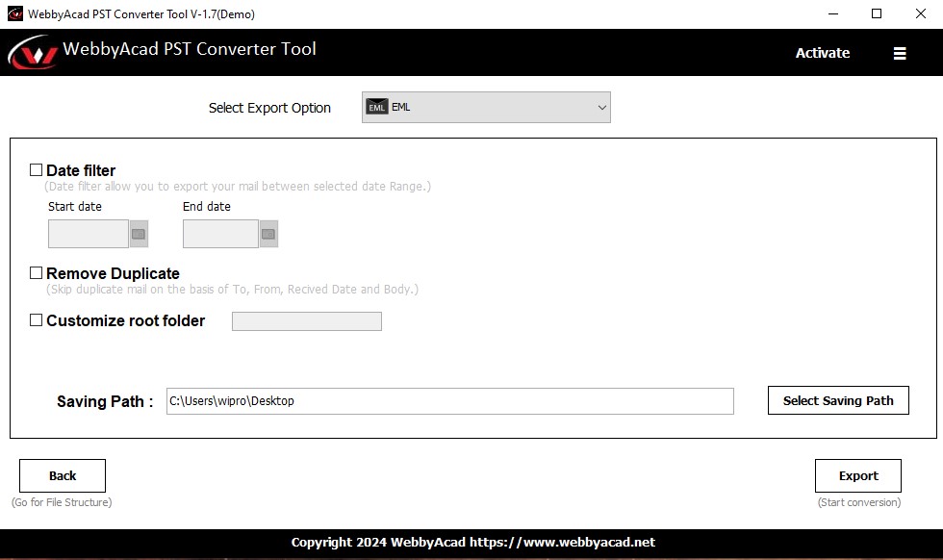Close the PST Converter window
This screenshot has height=560, width=943.
[920, 13]
